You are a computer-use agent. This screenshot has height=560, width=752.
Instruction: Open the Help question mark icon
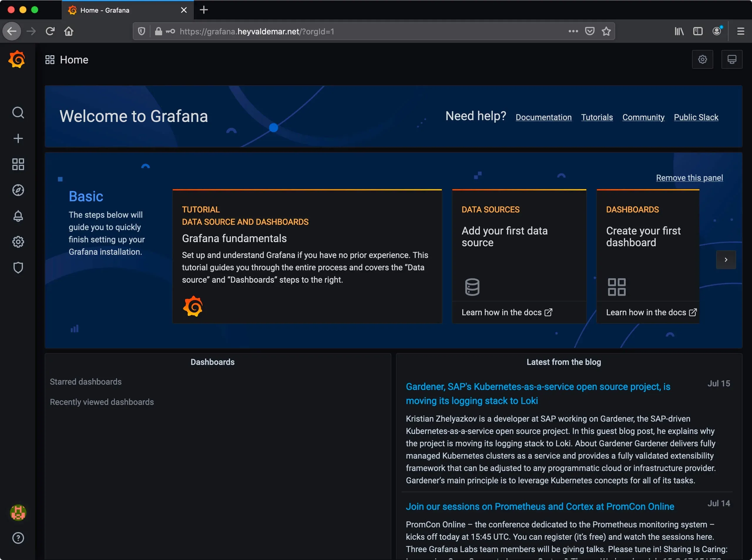tap(18, 538)
